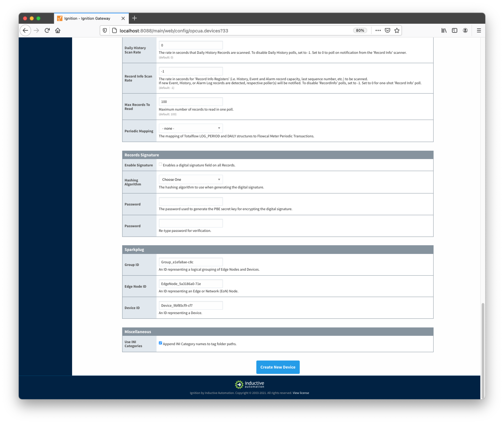Viewport: 504px width, 424px height.
Task: Click the address bar URL
Action: pyautogui.click(x=174, y=31)
